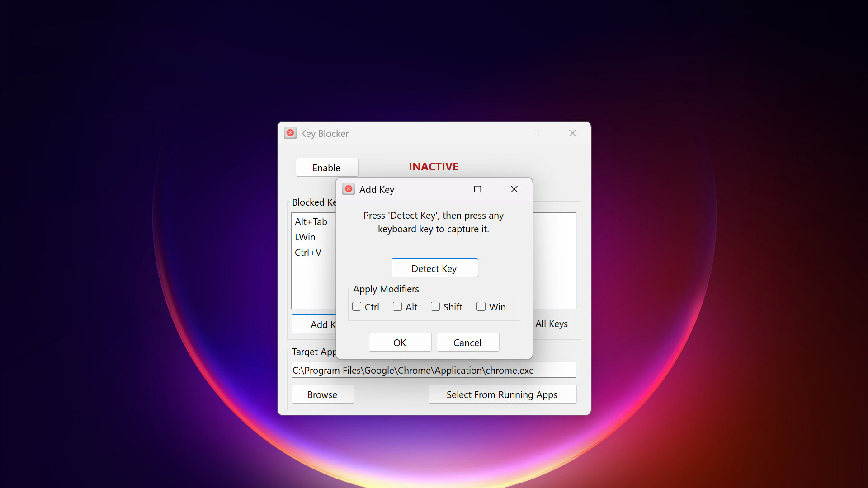
Task: Click Enable to activate key blocking
Action: point(326,167)
